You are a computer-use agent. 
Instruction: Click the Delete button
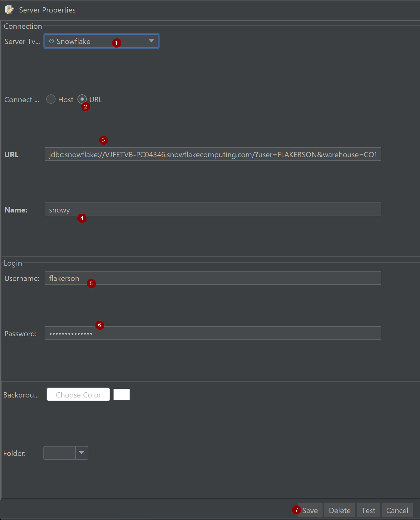pyautogui.click(x=340, y=510)
